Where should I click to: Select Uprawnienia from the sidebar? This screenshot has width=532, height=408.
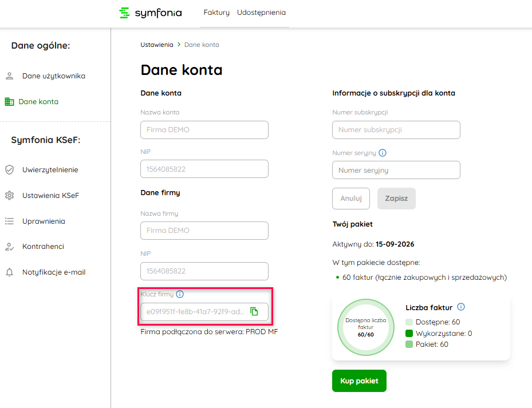(x=44, y=221)
